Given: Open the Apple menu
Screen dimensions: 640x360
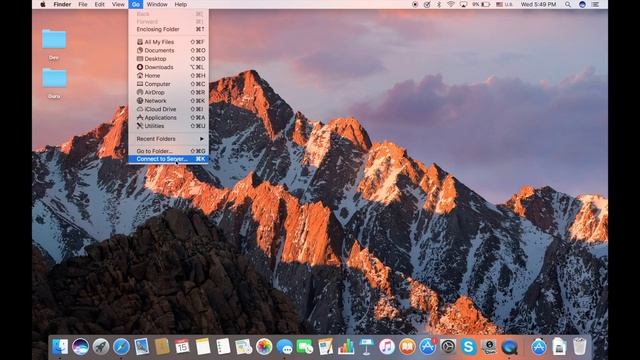Looking at the screenshot, I should tap(43, 4).
